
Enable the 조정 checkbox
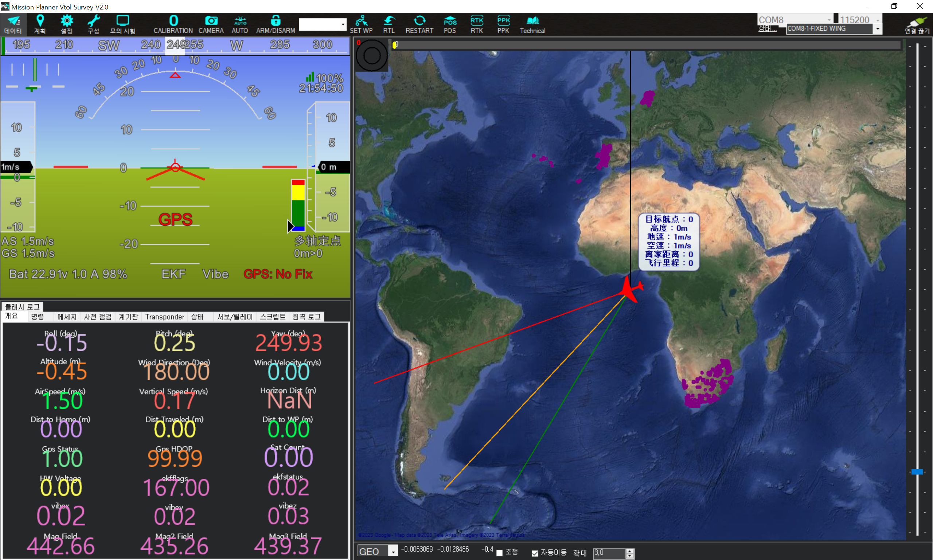point(499,553)
